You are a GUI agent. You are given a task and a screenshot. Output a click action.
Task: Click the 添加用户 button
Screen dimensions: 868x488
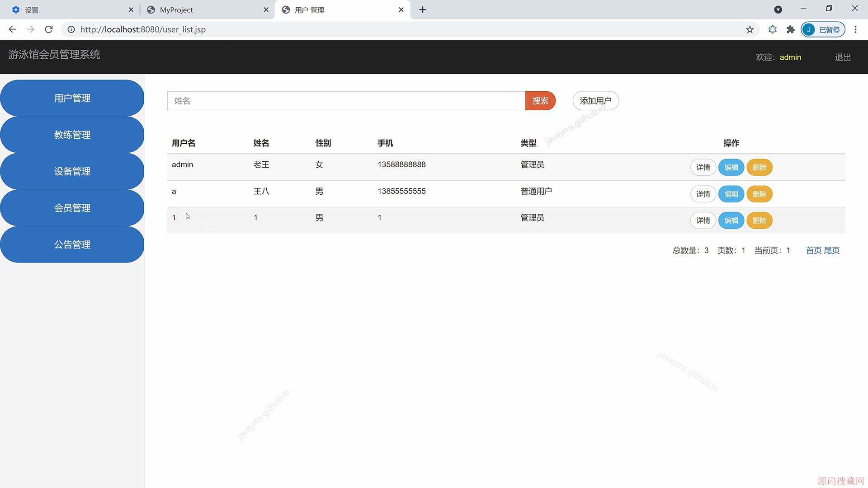[x=595, y=101]
